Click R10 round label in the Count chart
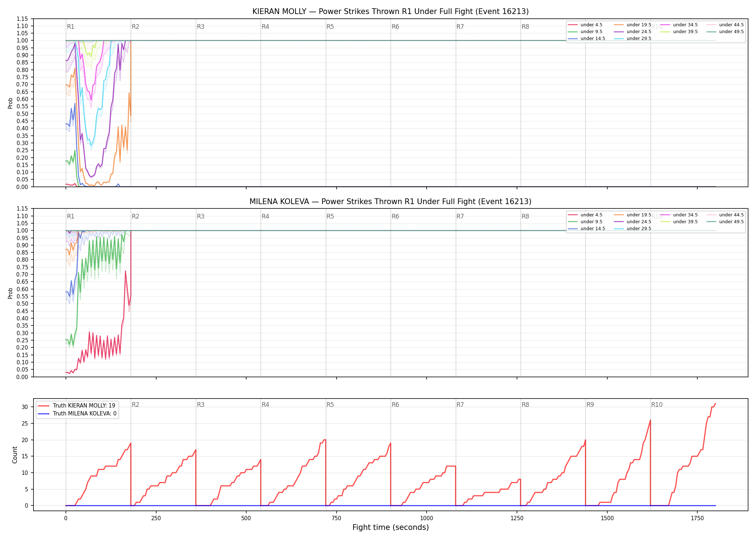The width and height of the screenshot is (756, 540). tap(657, 405)
